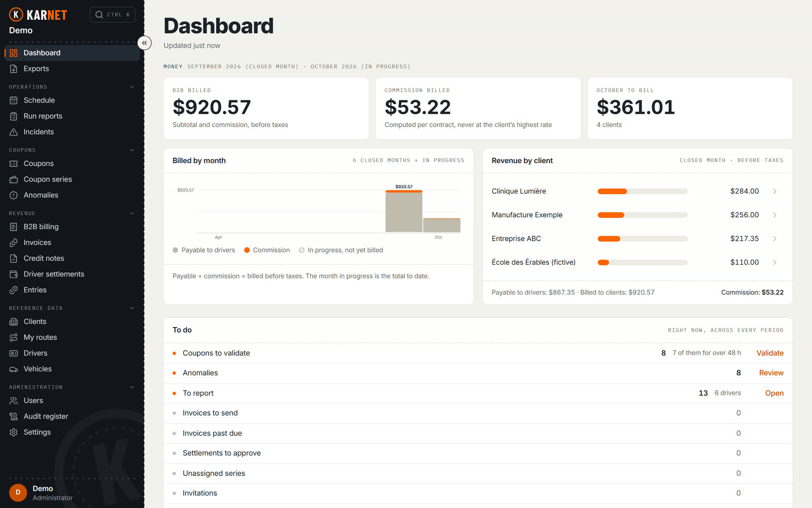This screenshot has width=812, height=508.
Task: Click Open link for To report
Action: [x=774, y=393]
